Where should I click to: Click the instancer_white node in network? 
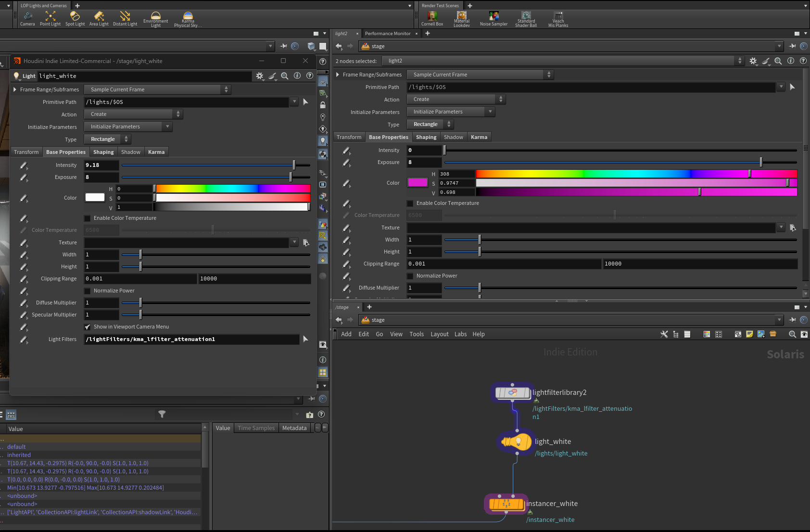[506, 504]
